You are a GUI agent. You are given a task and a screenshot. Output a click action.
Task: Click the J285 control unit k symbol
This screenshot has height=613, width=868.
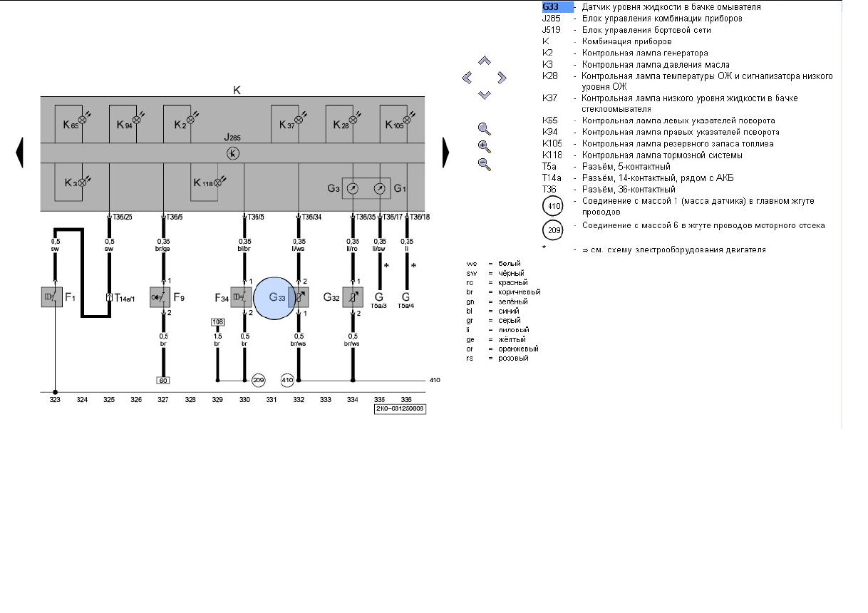(233, 153)
